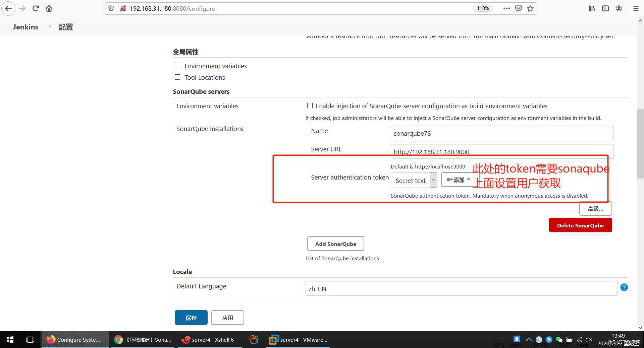This screenshot has width=644, height=348.
Task: Click the scrollbar down arrow
Action: point(640,328)
